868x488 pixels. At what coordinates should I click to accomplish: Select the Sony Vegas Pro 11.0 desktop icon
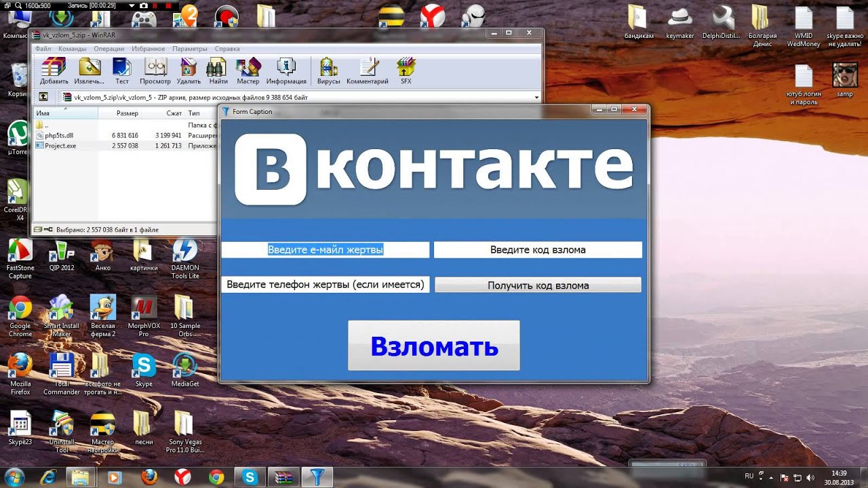tap(185, 432)
